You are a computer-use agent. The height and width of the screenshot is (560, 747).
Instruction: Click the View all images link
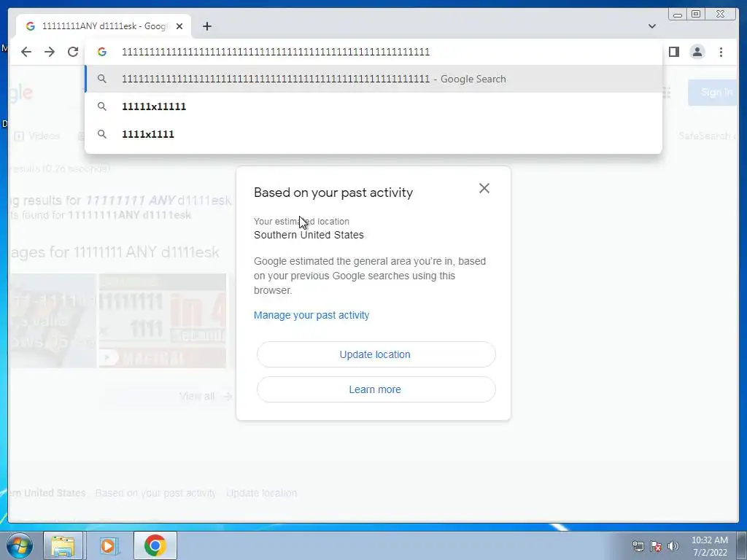(205, 396)
